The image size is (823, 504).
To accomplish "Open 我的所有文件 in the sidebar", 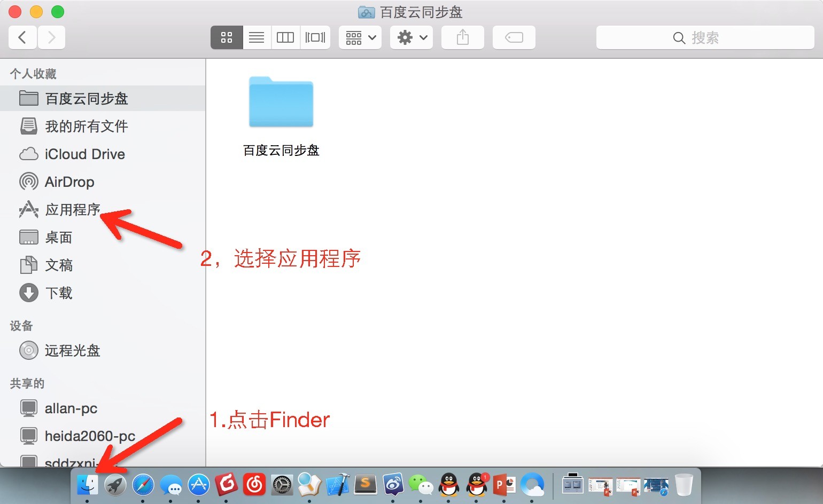I will (x=103, y=126).
